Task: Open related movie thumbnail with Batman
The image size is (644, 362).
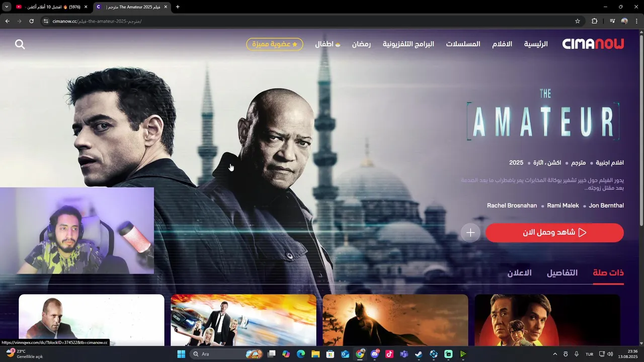Action: tap(395, 320)
